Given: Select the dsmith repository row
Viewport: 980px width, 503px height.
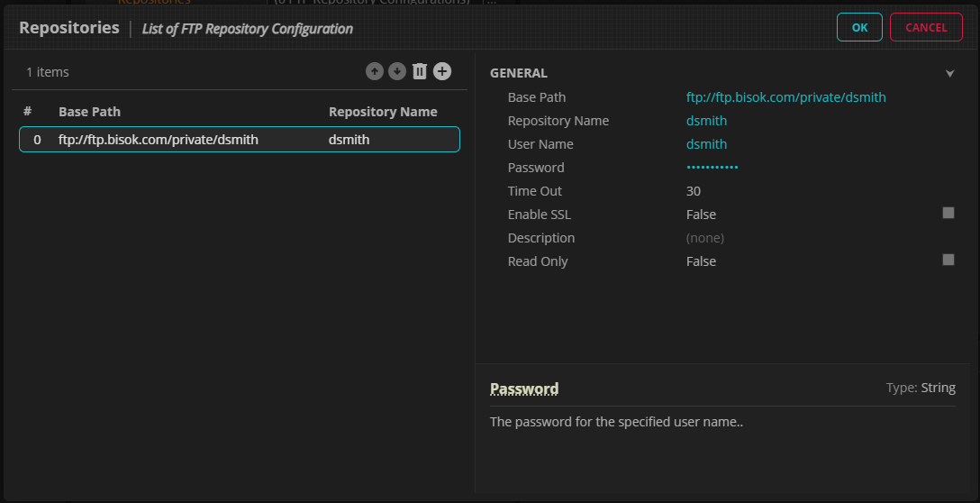Looking at the screenshot, I should pyautogui.click(x=240, y=140).
